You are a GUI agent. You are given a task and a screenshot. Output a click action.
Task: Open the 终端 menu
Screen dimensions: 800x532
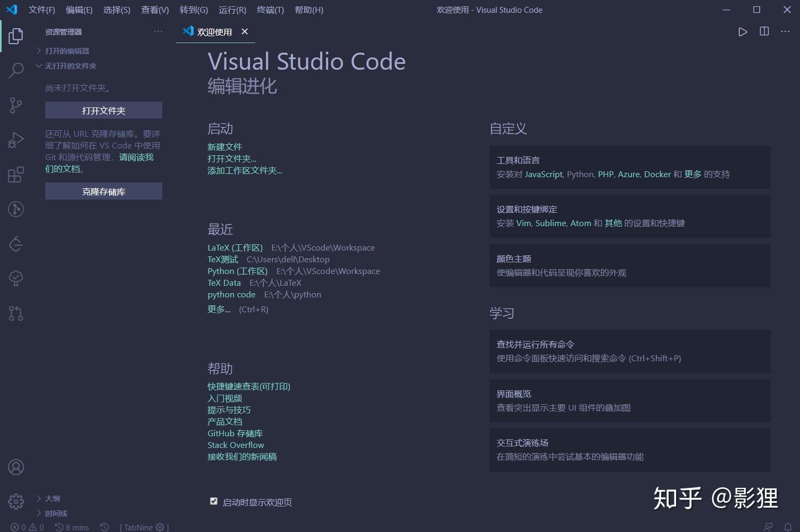point(270,10)
